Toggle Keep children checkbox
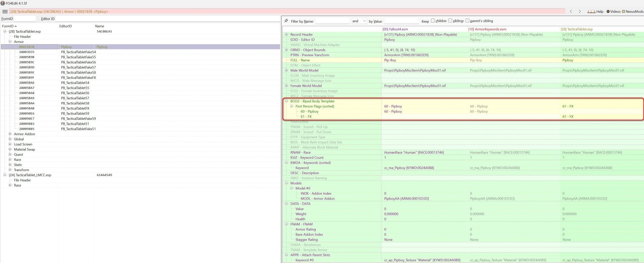Screen dimensions: 644x263 (x=433, y=21)
